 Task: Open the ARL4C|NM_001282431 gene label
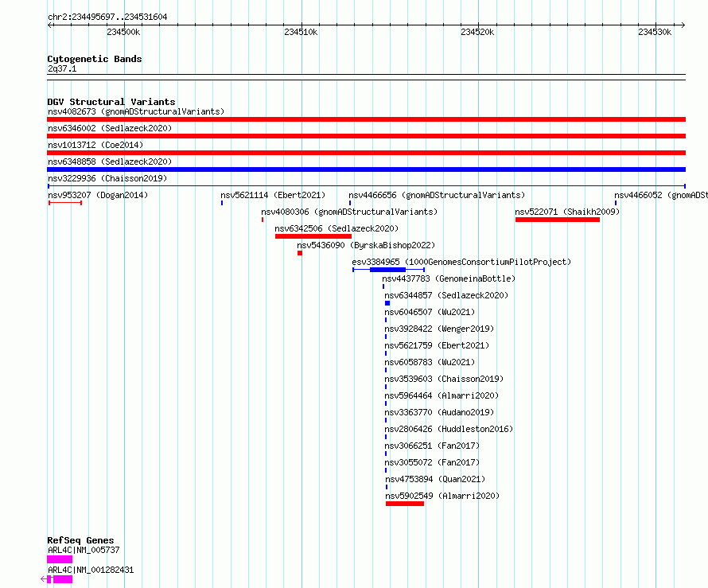coord(91,570)
